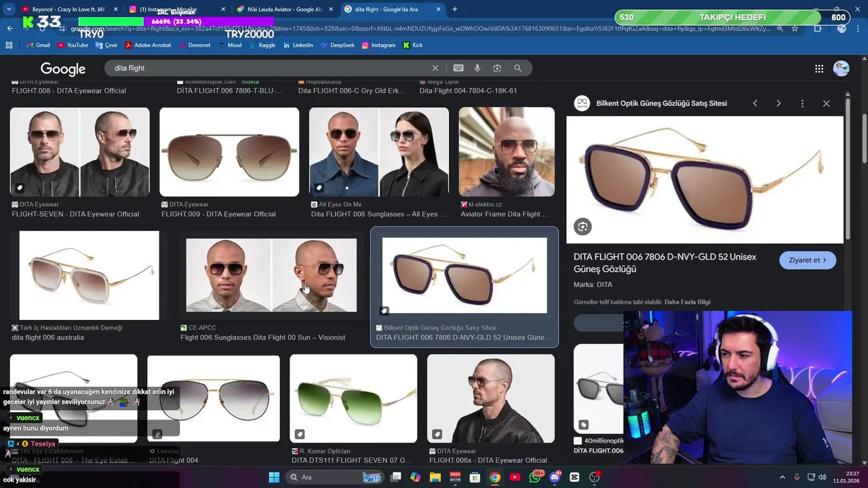
Task: Click the Google Lens icon on preview image
Action: pos(583,226)
